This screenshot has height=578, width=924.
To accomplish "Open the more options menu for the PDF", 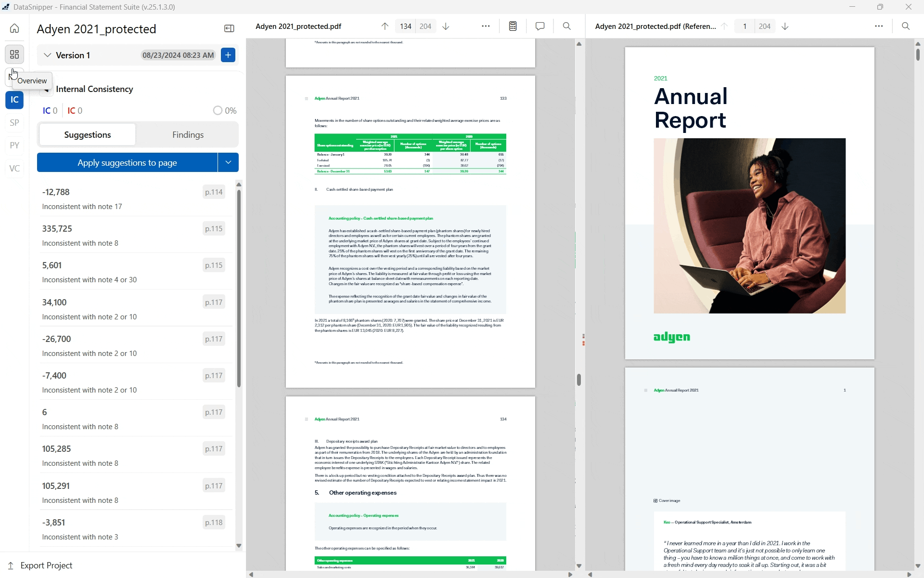I will [486, 26].
